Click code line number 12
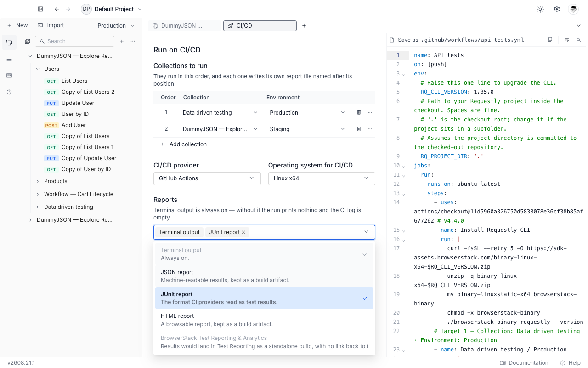The width and height of the screenshot is (588, 368). [x=396, y=184]
